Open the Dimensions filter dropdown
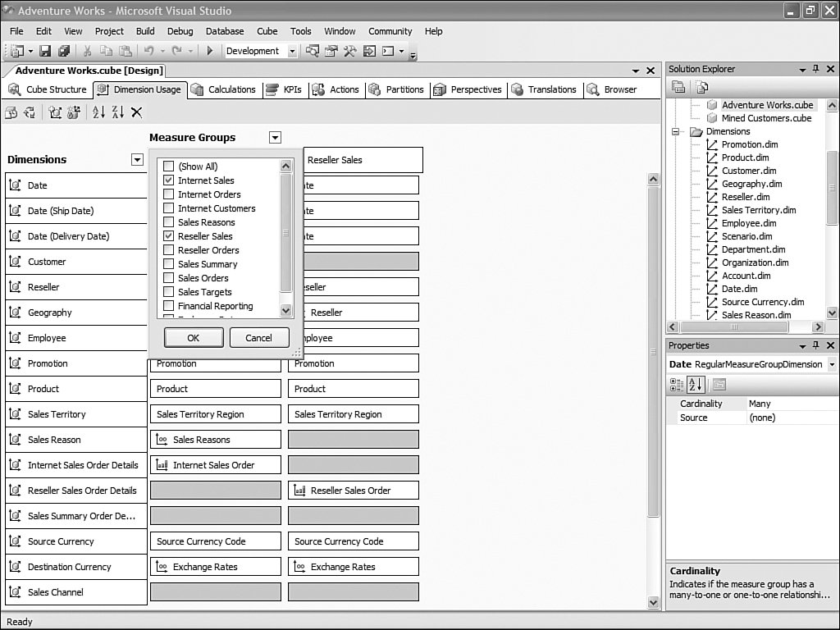The width and height of the screenshot is (840, 630). [137, 160]
